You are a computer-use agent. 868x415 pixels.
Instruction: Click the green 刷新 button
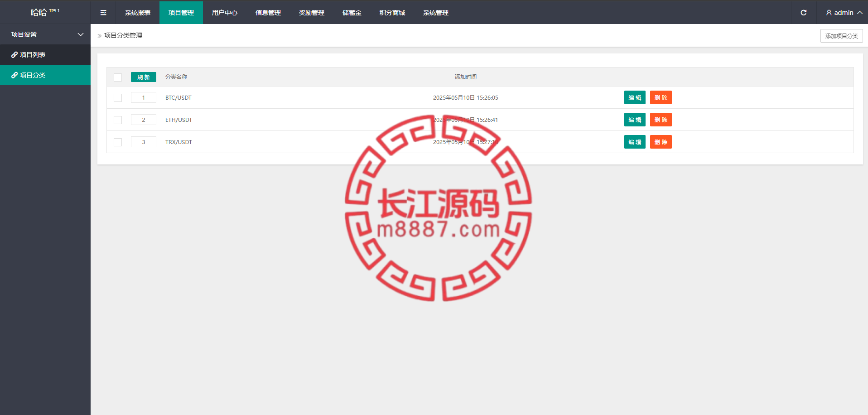pyautogui.click(x=144, y=77)
